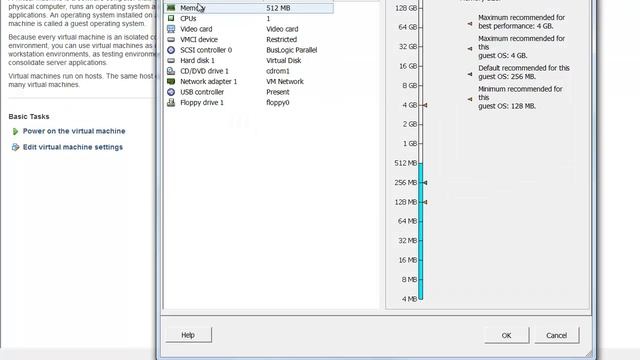Click the BusLogic Parallel summary value
This screenshot has height=360, width=640.
[291, 50]
